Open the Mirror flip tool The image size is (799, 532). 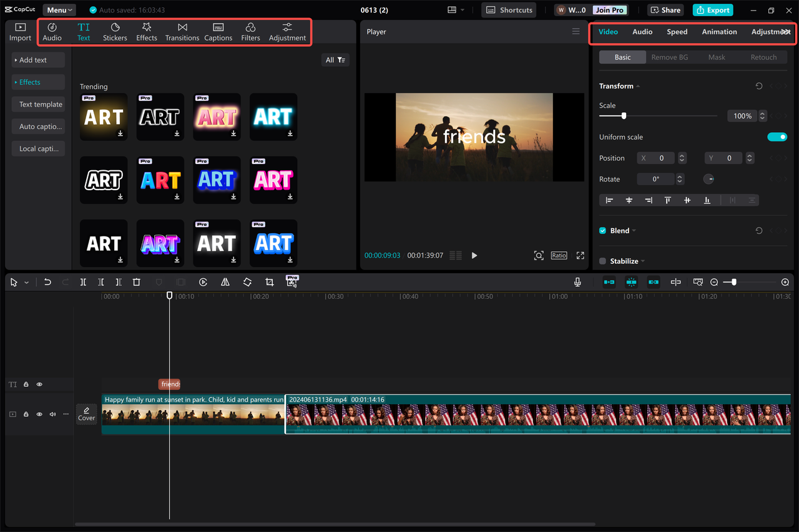pyautogui.click(x=225, y=282)
